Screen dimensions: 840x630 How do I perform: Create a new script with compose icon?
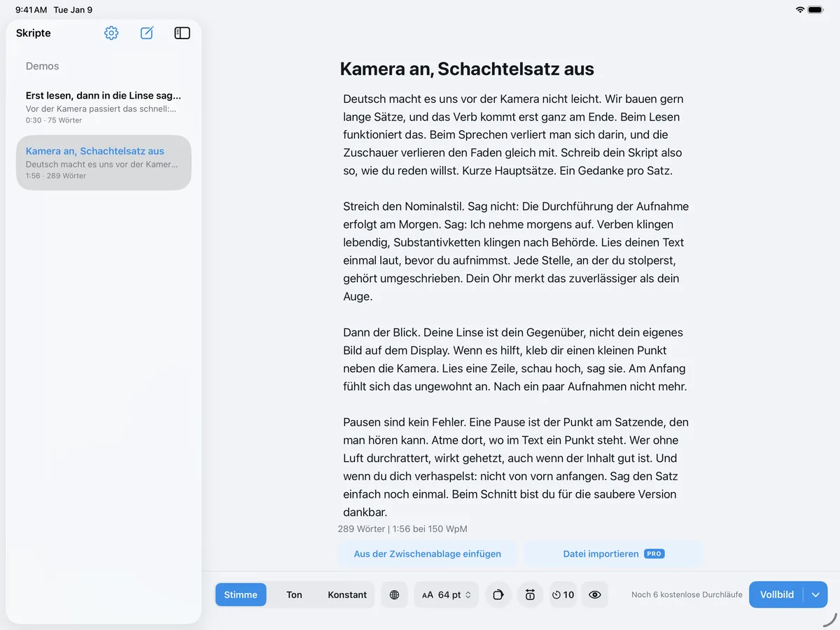(x=147, y=33)
